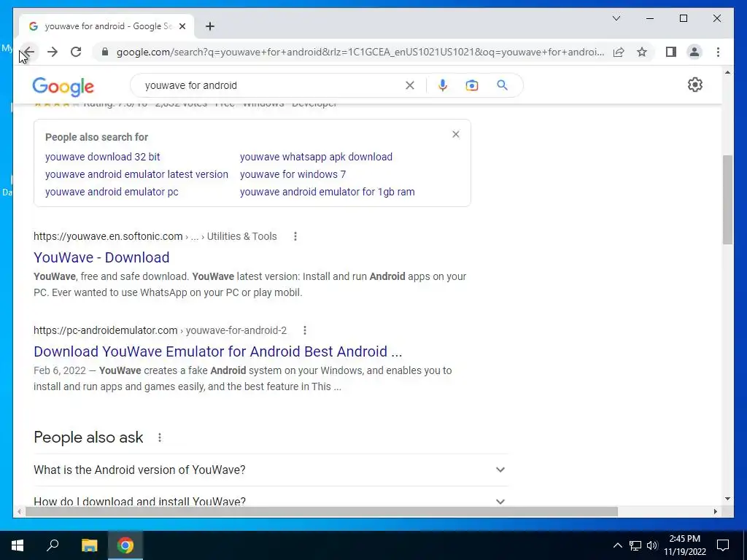This screenshot has width=747, height=560.
Task: Reload the Google search page
Action: [x=76, y=52]
